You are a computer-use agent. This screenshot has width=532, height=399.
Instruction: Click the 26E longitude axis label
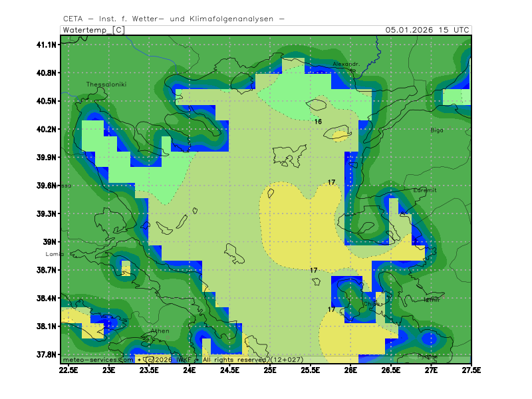tap(351, 369)
